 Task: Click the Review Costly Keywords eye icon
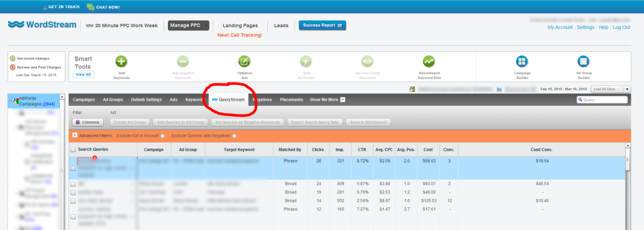367,61
